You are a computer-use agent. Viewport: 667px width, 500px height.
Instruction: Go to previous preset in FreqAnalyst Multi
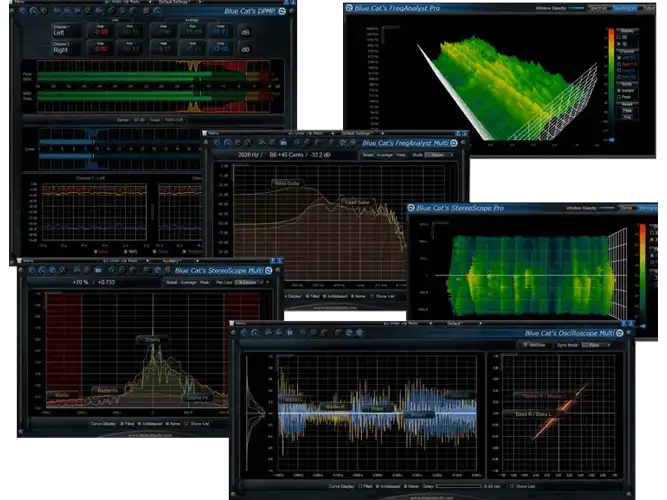333,133
